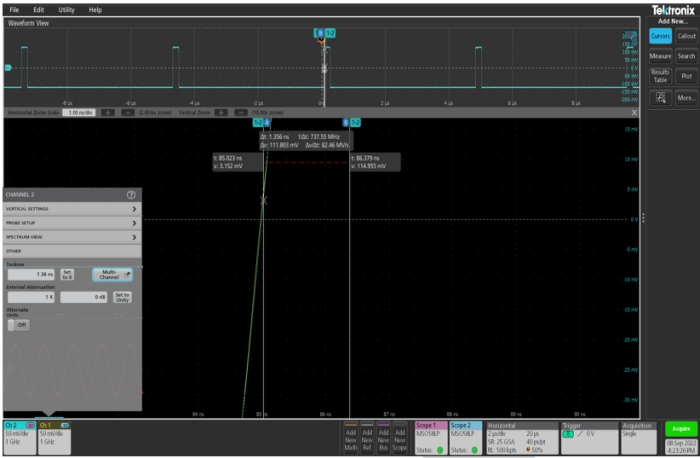Click the zoom box icon under Results Table
Image resolution: width=700 pixels, height=458 pixels.
[x=660, y=98]
